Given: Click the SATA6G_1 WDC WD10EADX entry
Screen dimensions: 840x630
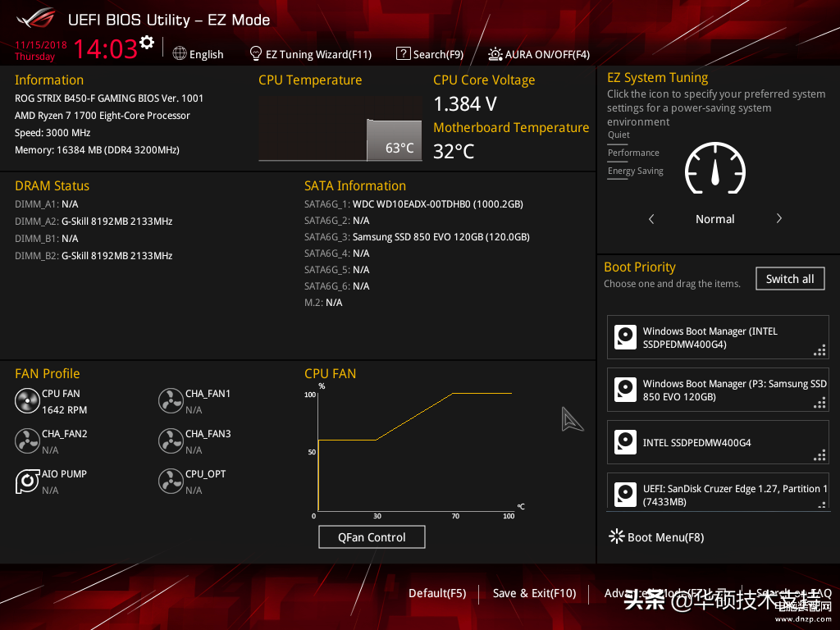Looking at the screenshot, I should (x=413, y=204).
